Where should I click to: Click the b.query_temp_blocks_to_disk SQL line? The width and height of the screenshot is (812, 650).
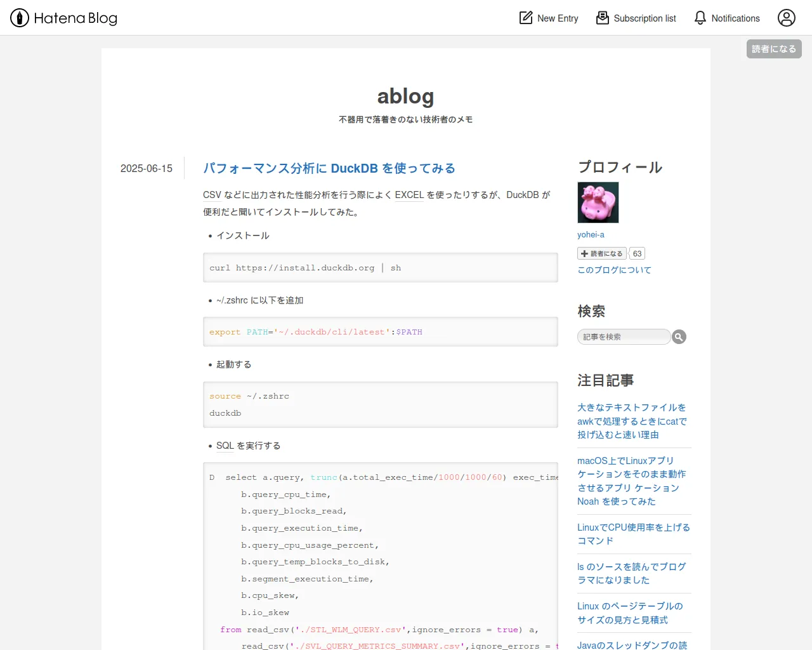click(315, 562)
